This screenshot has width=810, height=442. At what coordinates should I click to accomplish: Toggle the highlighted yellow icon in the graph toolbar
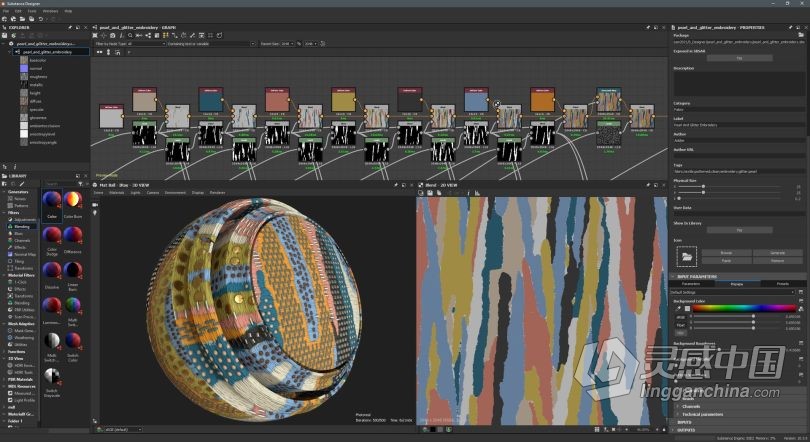pyautogui.click(x=166, y=35)
